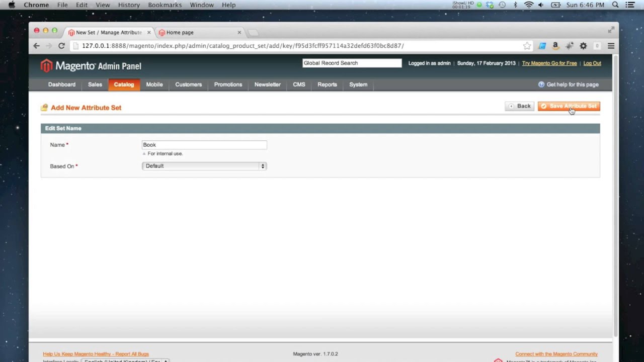The width and height of the screenshot is (644, 362).
Task: Click the battery status icon
Action: (x=556, y=5)
